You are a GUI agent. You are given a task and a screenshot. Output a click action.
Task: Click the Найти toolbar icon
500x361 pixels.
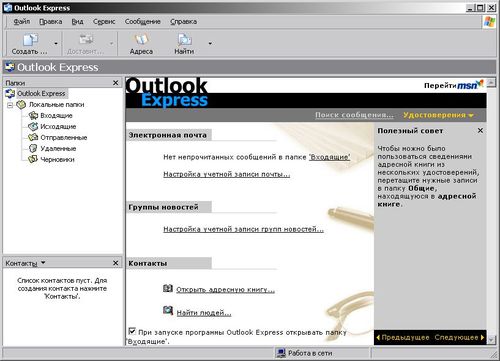[x=184, y=40]
